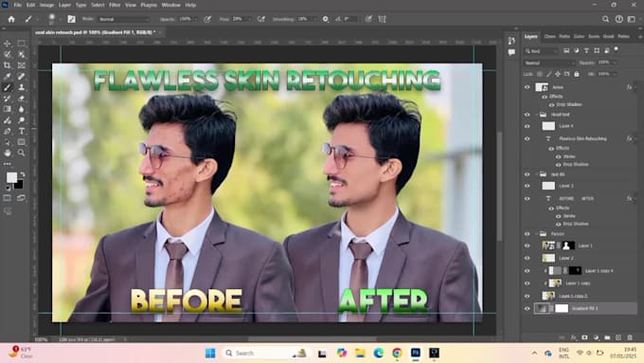Screen dimensions: 644x363
Task: Hide the Flawless Skin Retouching text layer
Action: coord(527,139)
